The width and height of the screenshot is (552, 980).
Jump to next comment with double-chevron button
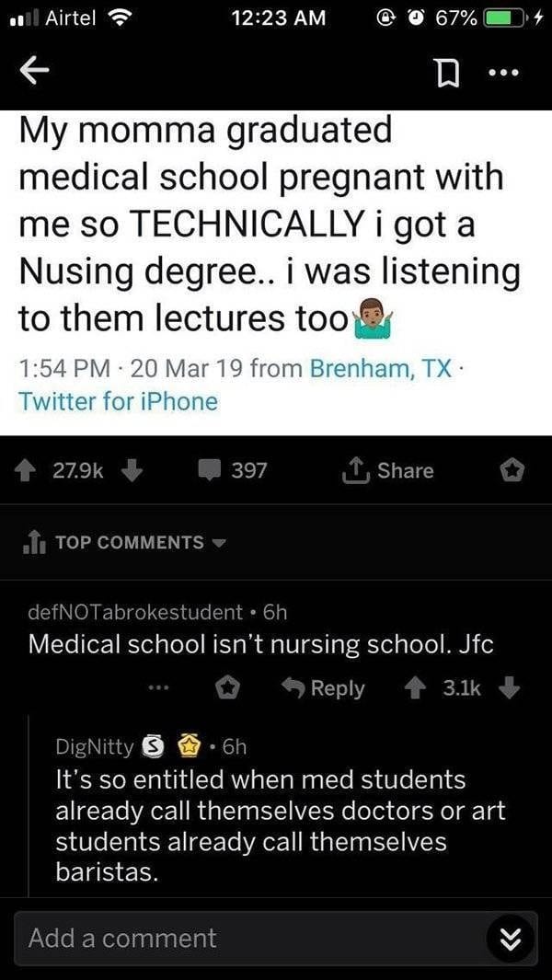pyautogui.click(x=510, y=938)
